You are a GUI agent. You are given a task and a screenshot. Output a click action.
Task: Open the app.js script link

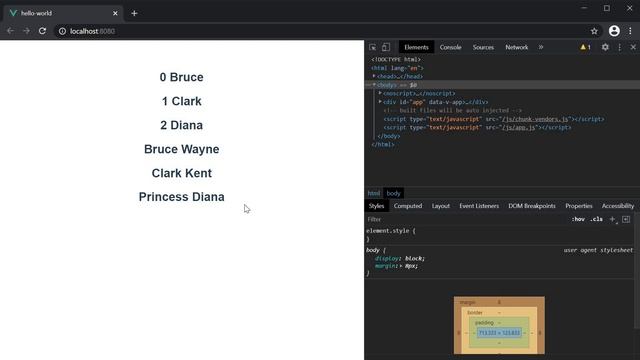coord(518,128)
